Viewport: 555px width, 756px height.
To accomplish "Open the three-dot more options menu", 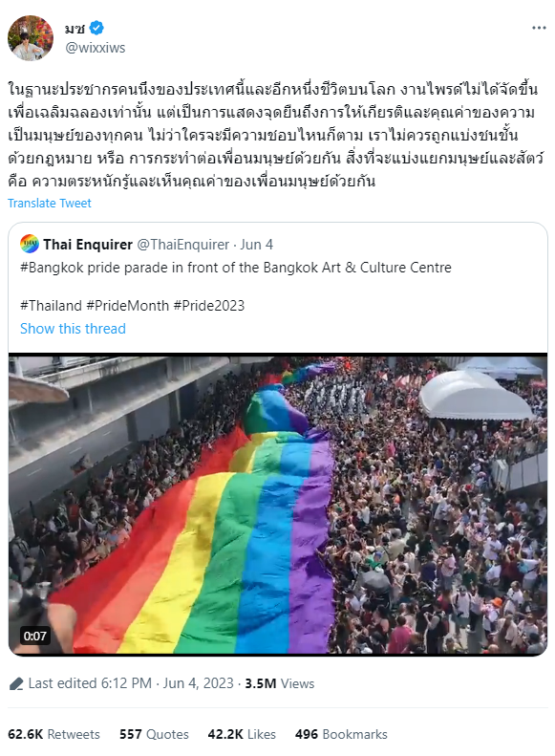I will pyautogui.click(x=539, y=28).
